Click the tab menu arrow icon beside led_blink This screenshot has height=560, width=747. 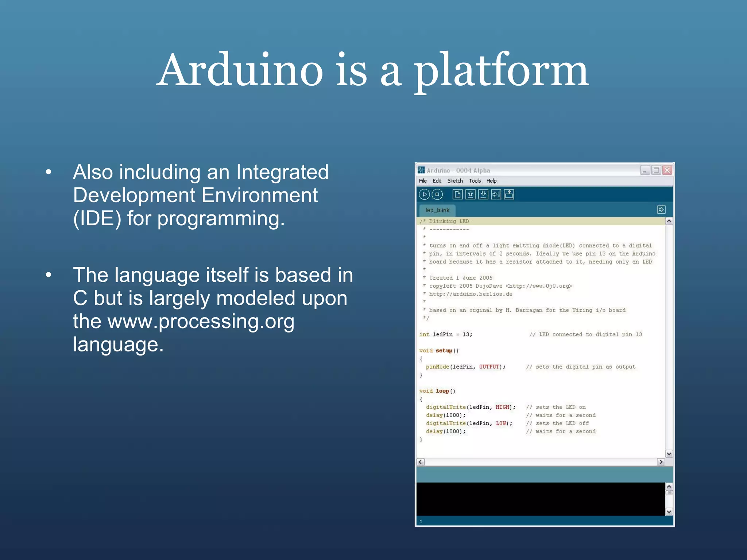pyautogui.click(x=661, y=210)
